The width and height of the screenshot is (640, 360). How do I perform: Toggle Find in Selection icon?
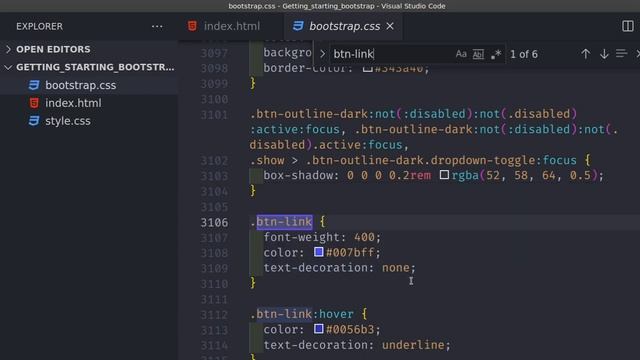tap(622, 54)
